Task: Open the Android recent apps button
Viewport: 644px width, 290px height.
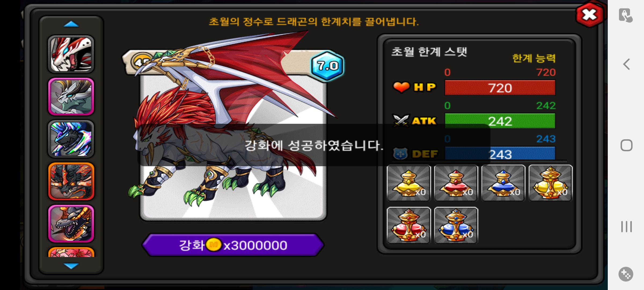Action: click(627, 227)
